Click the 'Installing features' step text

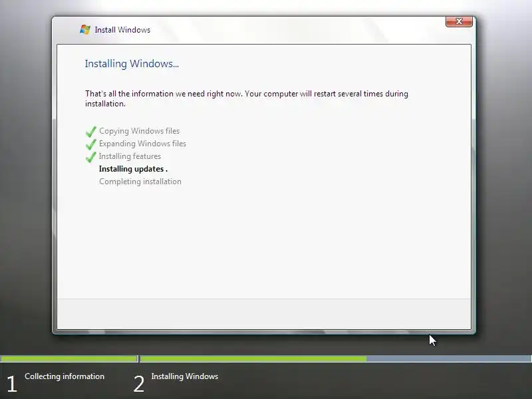point(130,156)
